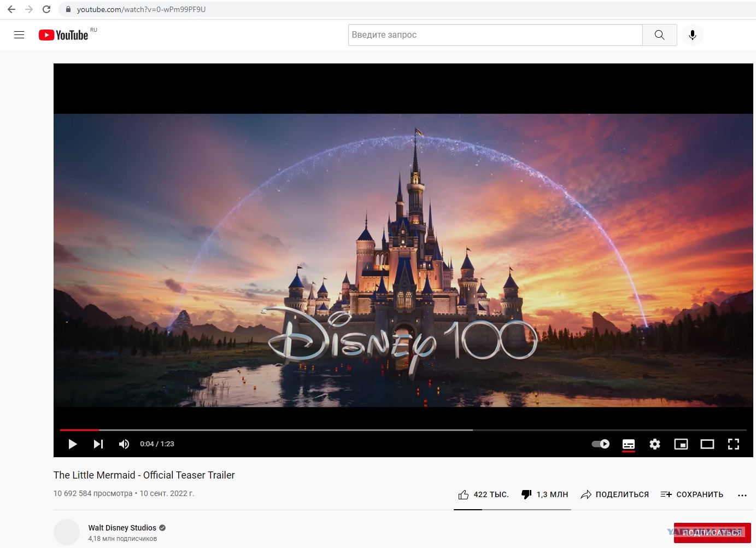Play the video with the play button
Screen dimensions: 756x548
(72, 444)
